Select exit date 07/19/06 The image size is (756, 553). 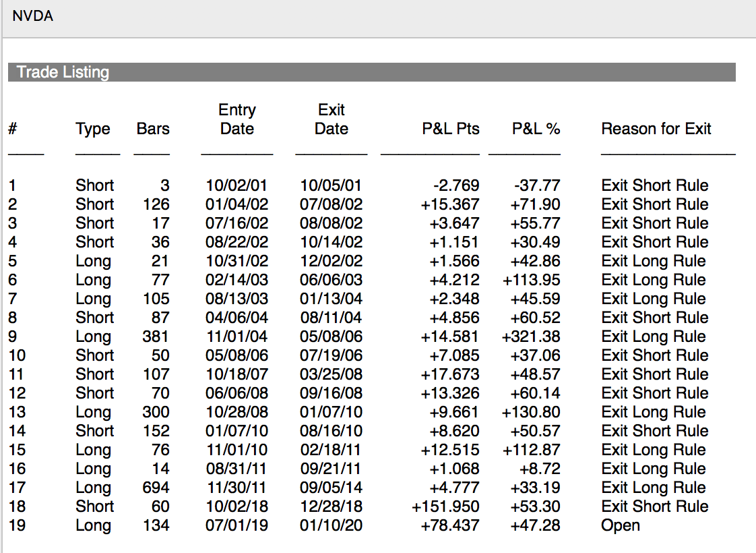tap(331, 355)
